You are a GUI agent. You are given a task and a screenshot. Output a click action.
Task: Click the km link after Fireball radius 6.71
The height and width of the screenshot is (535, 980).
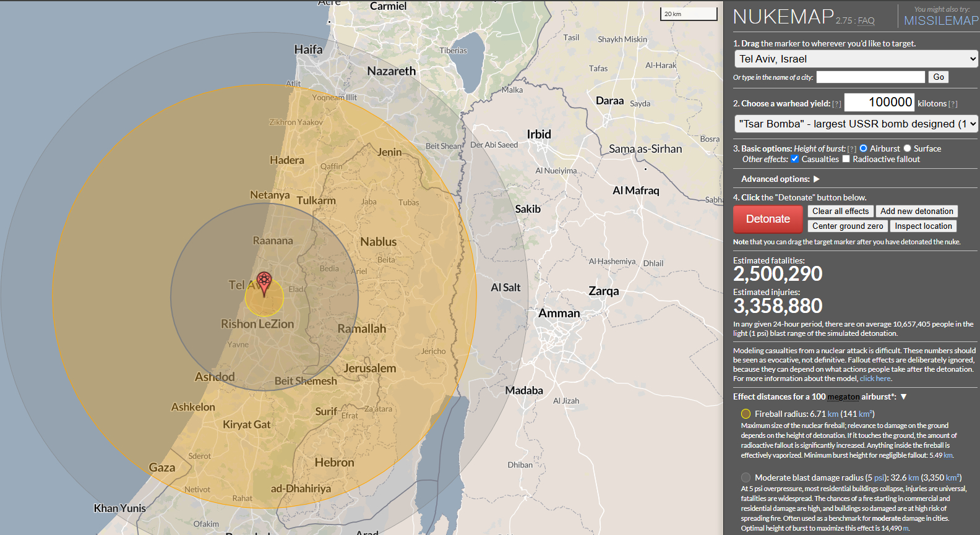point(833,414)
